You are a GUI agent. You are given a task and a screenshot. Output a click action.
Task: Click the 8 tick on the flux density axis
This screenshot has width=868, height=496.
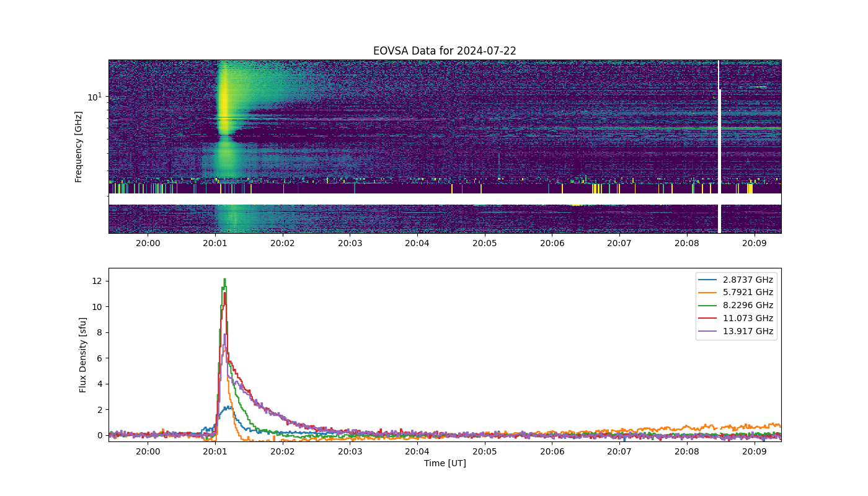(x=99, y=332)
